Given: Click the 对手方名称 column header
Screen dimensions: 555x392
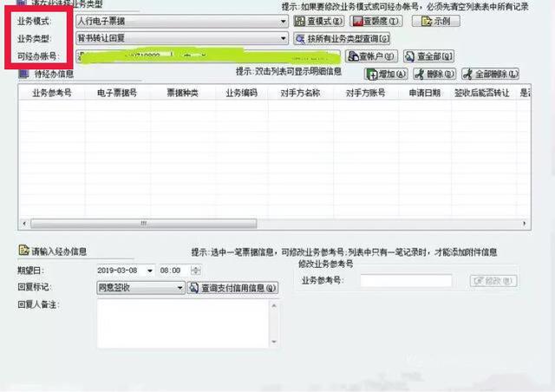Looking at the screenshot, I should point(301,93).
